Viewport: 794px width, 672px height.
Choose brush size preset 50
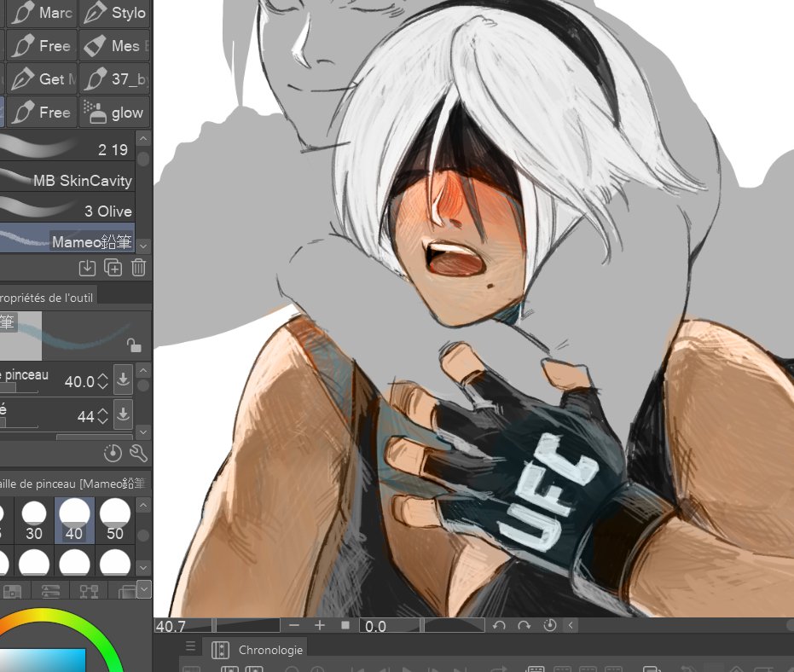(115, 520)
